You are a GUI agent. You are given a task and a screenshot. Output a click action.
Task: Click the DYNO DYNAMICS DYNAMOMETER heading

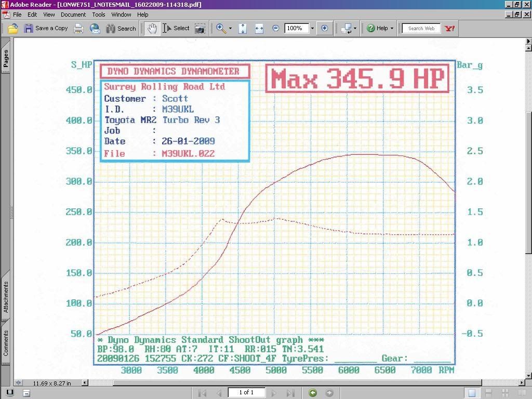click(174, 71)
